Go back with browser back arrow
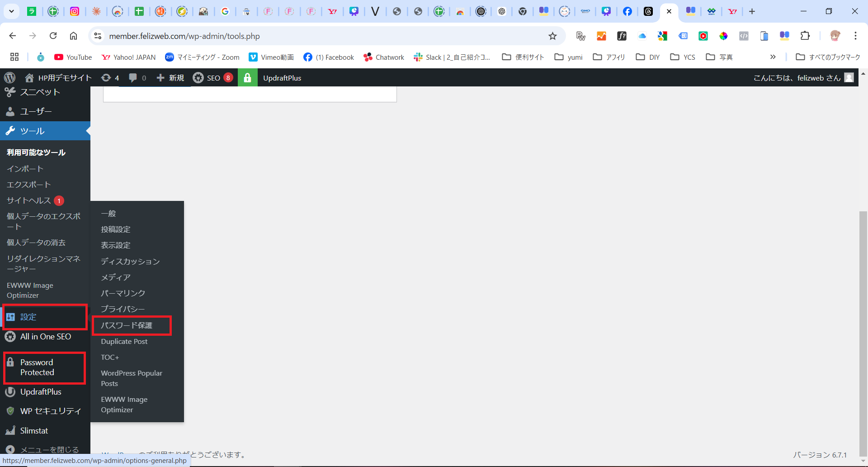Viewport: 868px width, 467px height. click(13, 36)
